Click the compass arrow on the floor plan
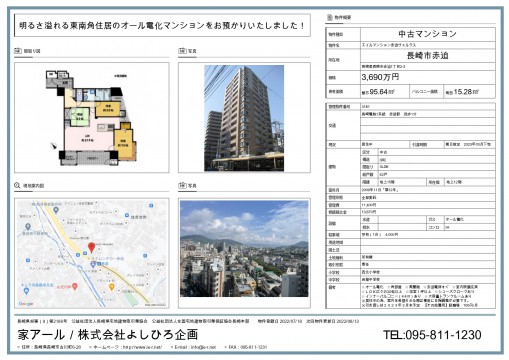This screenshot has width=509, height=360. pos(53,146)
